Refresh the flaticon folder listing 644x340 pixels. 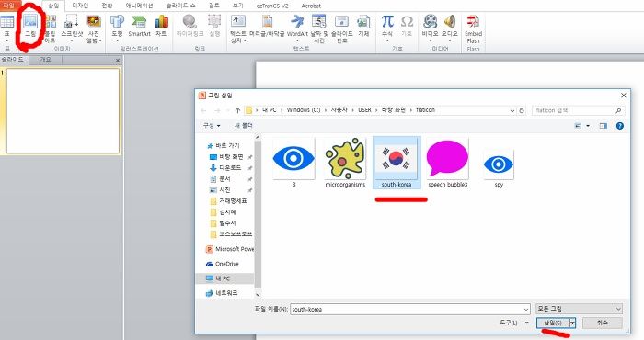point(522,110)
